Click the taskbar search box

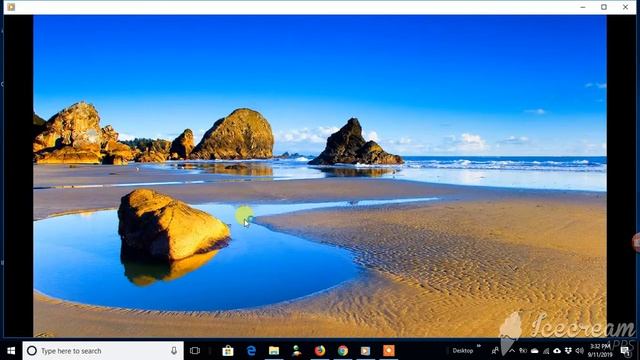pos(103,351)
